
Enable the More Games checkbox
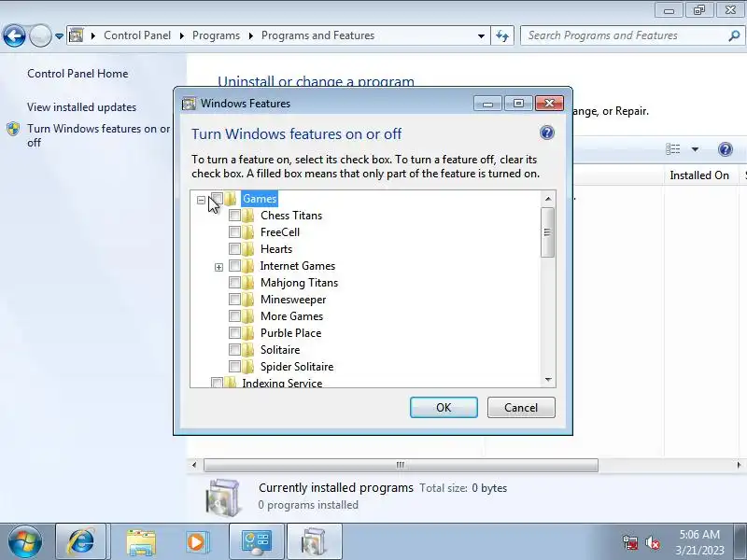[234, 315]
